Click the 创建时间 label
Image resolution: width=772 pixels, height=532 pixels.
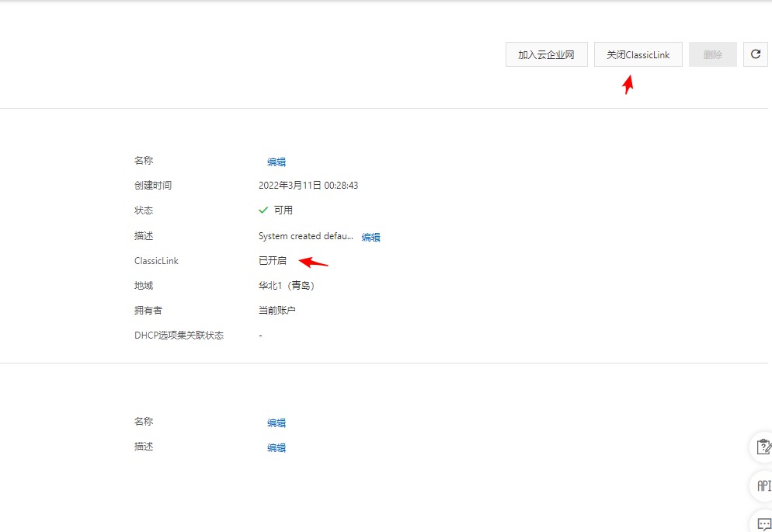(x=153, y=186)
